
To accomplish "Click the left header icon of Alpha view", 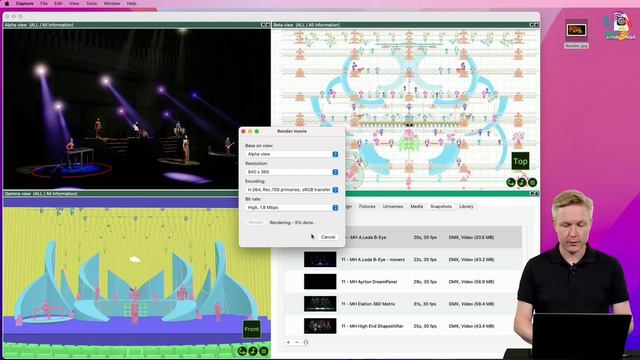I will tap(263, 25).
